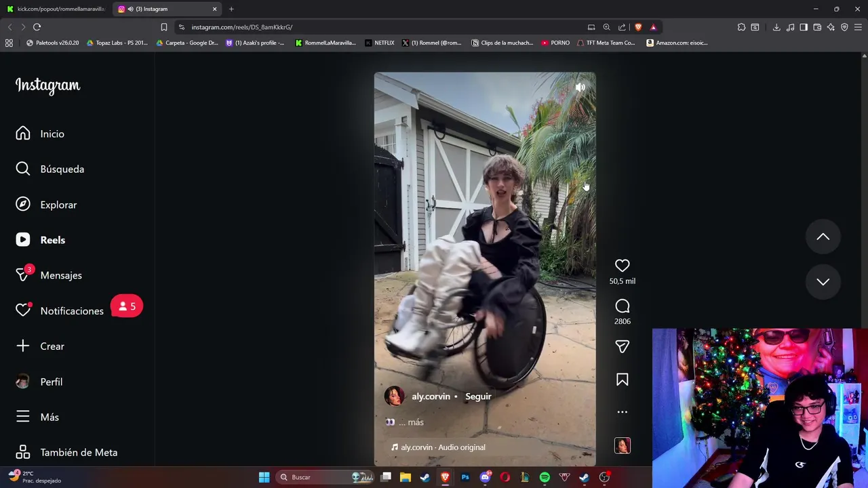Go to previous reel with up chevron

pyautogui.click(x=823, y=237)
